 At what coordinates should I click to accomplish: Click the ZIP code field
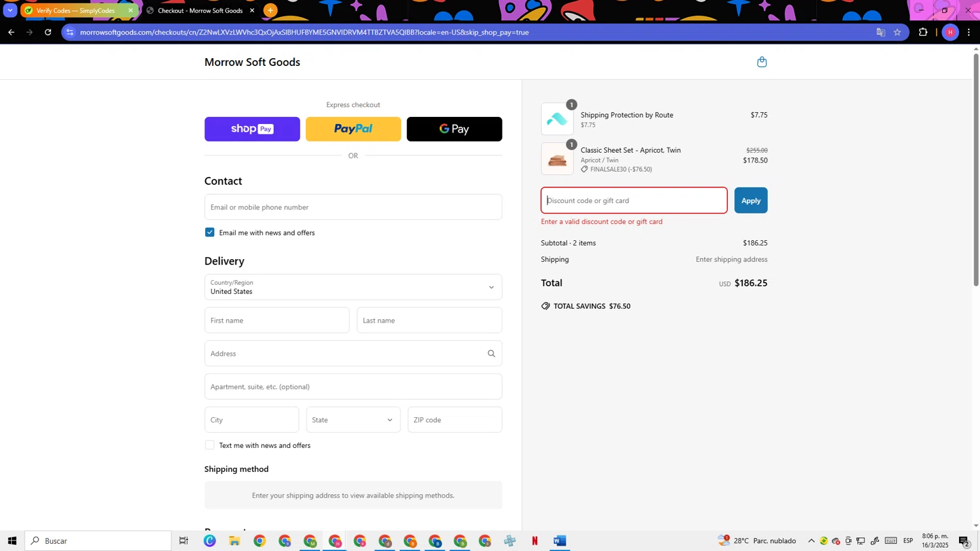tap(455, 420)
